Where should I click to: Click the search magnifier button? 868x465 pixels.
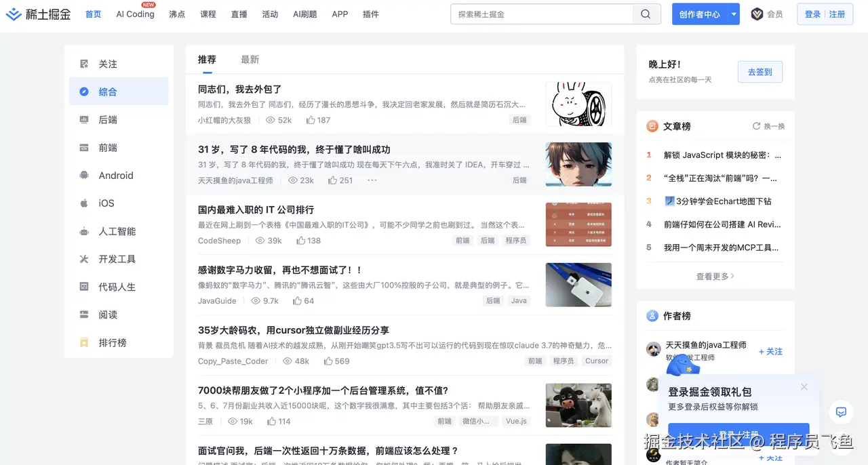point(646,14)
